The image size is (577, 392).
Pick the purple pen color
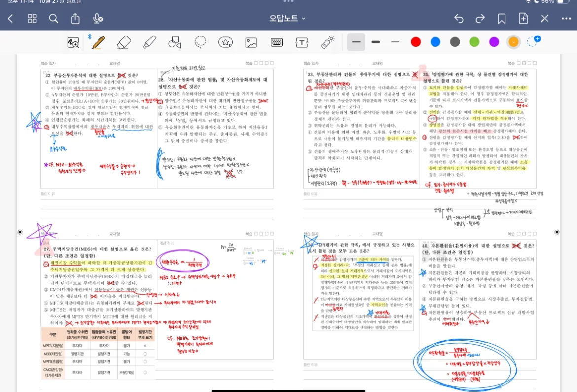494,42
